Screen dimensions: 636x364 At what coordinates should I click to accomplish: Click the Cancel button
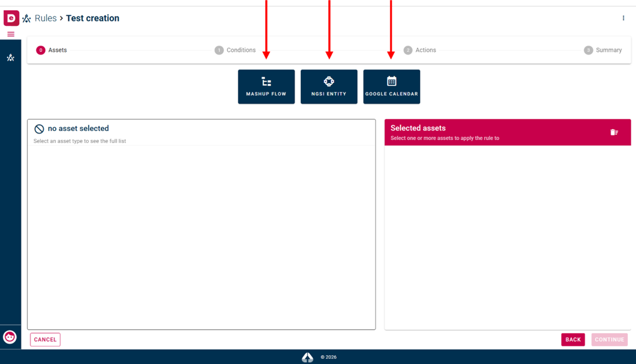click(x=45, y=340)
